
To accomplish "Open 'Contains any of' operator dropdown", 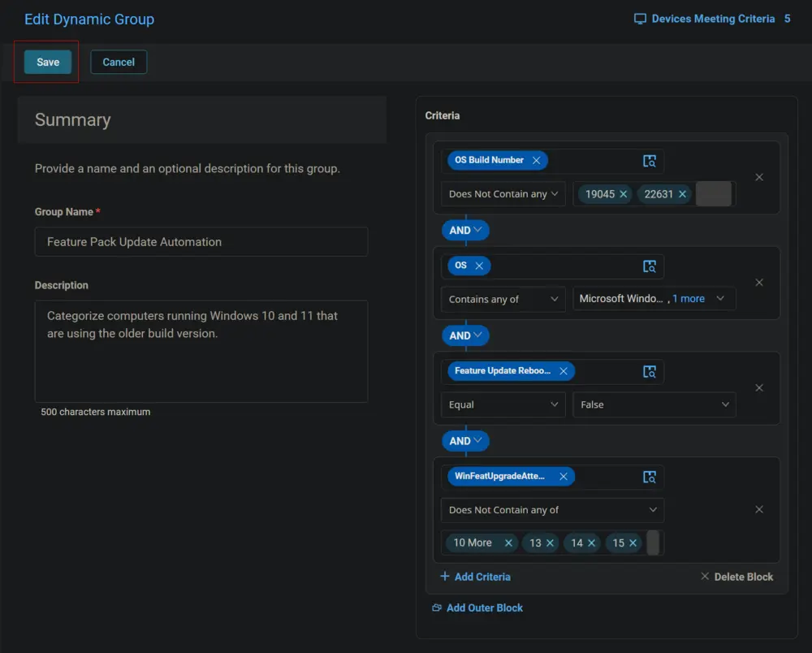I will 503,300.
